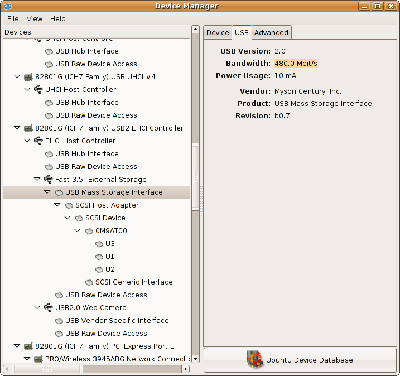Viewport: 400px width, 376px height.
Task: Click the device icon beside USB Mass Storage Interface
Action: pos(59,192)
